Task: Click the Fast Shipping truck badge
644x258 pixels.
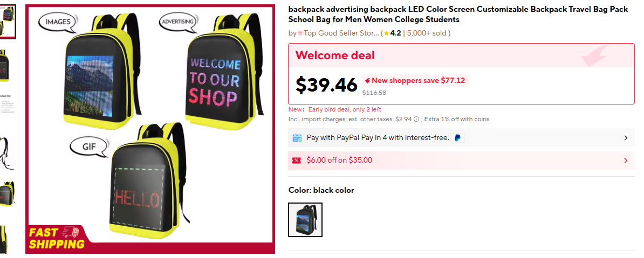Action: [x=57, y=238]
